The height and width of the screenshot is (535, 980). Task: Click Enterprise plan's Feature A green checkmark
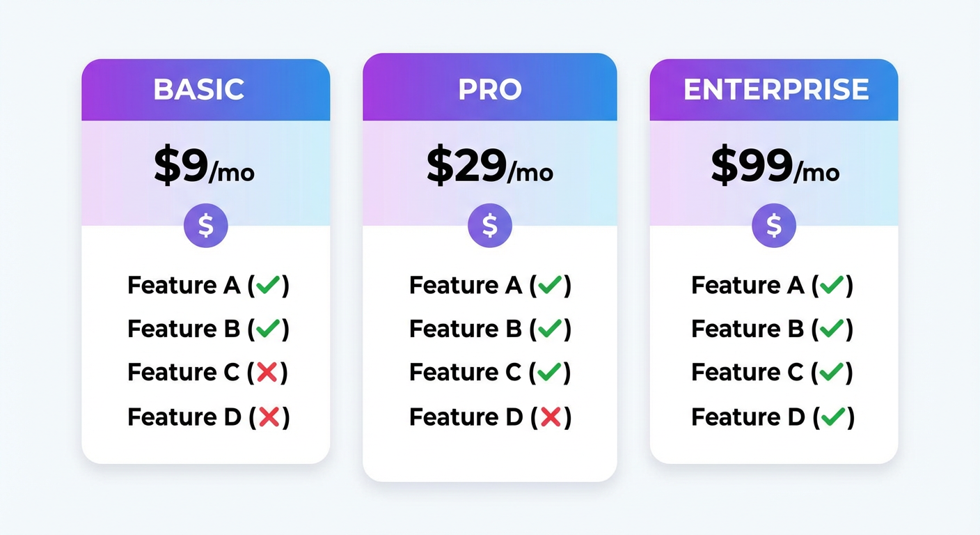pos(832,285)
